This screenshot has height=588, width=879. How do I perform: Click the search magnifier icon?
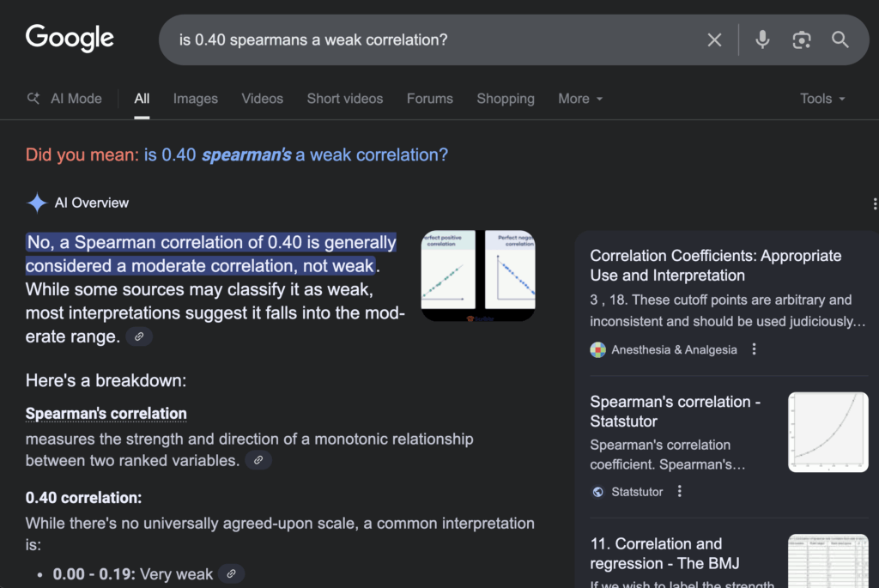pyautogui.click(x=840, y=39)
